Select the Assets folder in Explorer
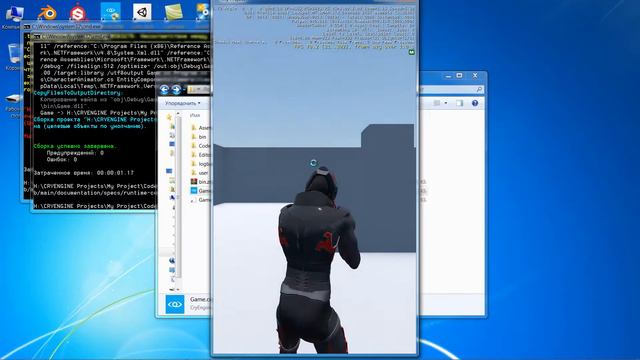This screenshot has height=360, width=640. pos(201,128)
